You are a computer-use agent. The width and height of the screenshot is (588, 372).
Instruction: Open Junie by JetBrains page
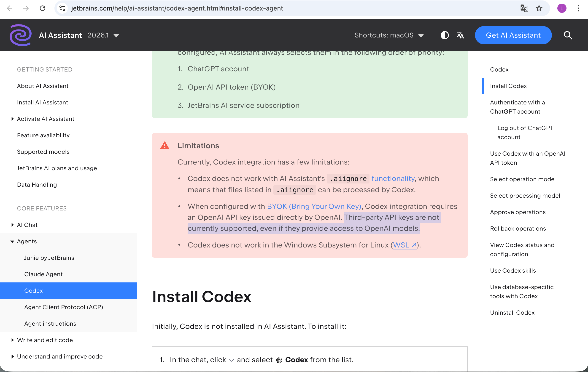(x=49, y=258)
